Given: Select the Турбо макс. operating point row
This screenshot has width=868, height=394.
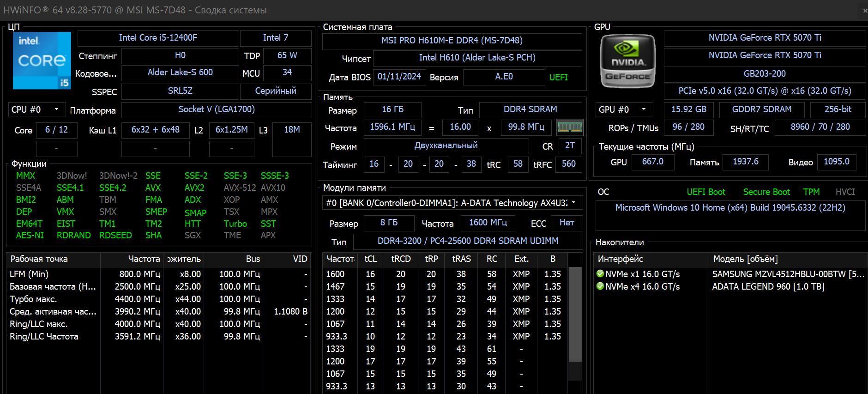Looking at the screenshot, I should pyautogui.click(x=158, y=299).
